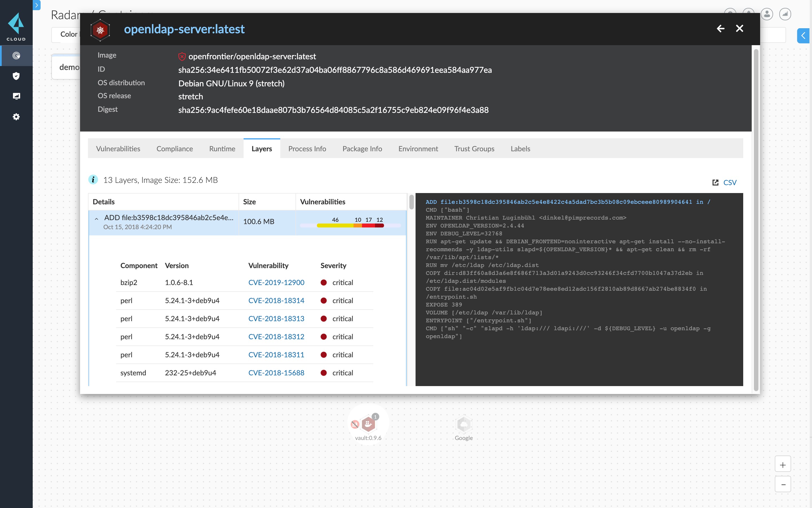The width and height of the screenshot is (812, 508).
Task: Open CVE-2018-18312 link
Action: [276, 337]
